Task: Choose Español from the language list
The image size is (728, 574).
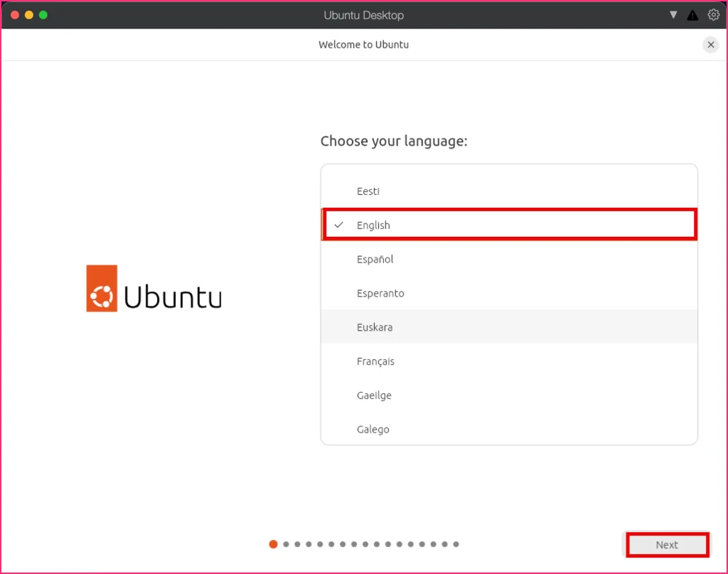Action: tap(509, 259)
